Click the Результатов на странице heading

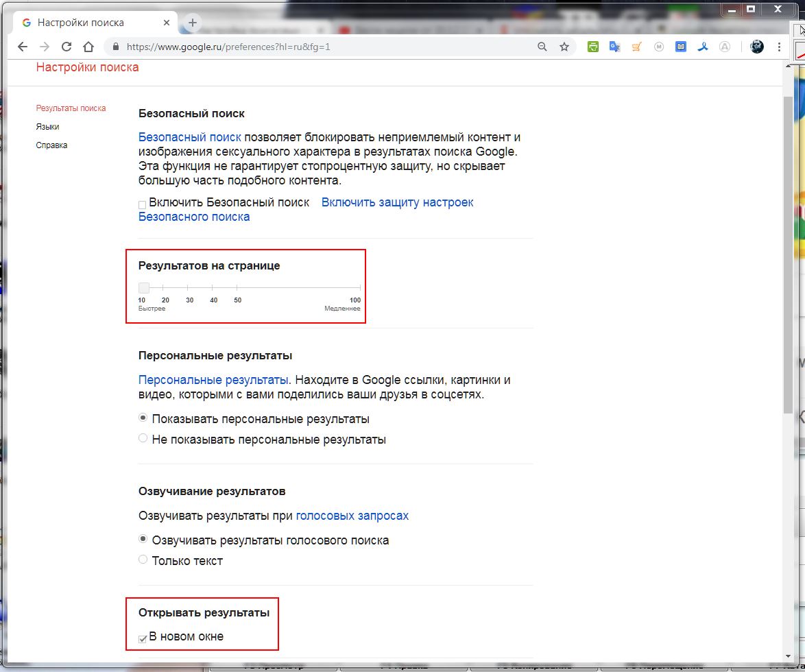[x=209, y=265]
